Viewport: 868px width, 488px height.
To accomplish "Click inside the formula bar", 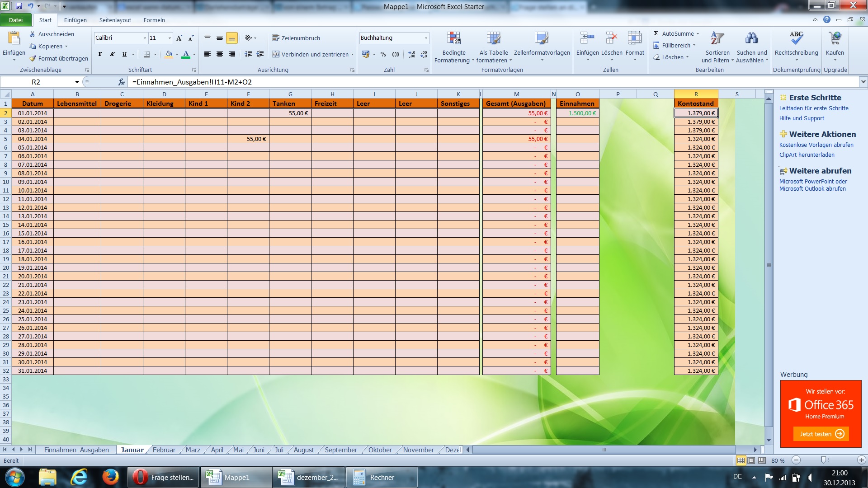I will (x=316, y=82).
